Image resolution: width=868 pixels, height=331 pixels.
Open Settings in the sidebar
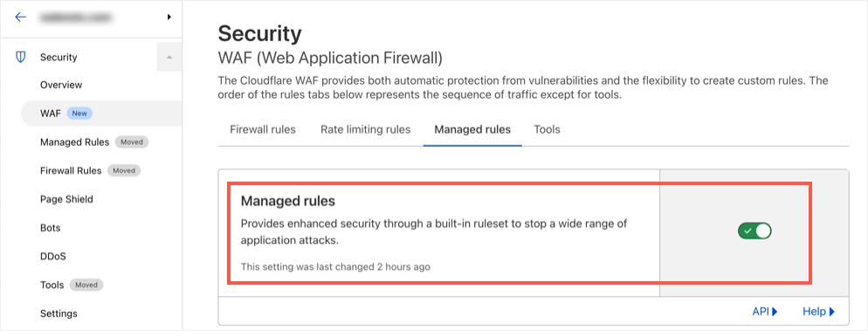59,314
